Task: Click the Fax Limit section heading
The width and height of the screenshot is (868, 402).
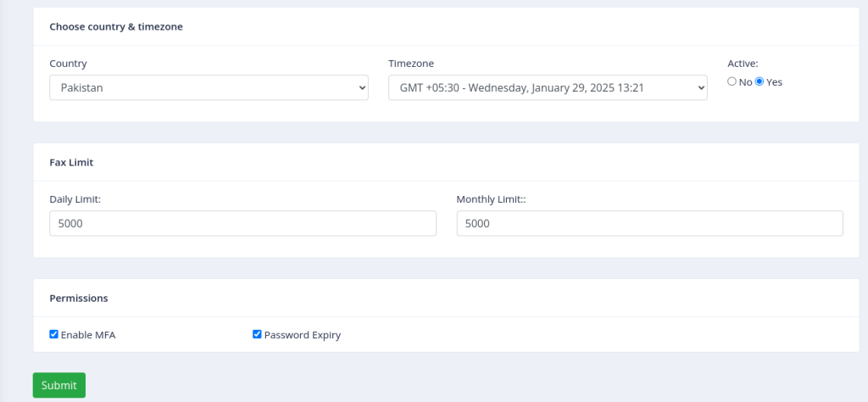Action: (x=71, y=163)
